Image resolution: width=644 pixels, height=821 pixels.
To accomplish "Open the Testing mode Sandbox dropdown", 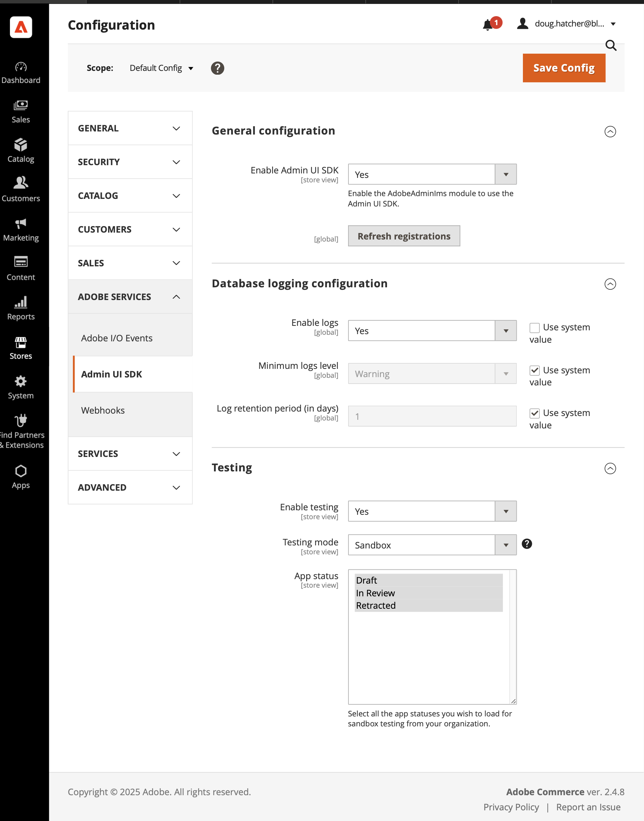I will click(x=432, y=545).
